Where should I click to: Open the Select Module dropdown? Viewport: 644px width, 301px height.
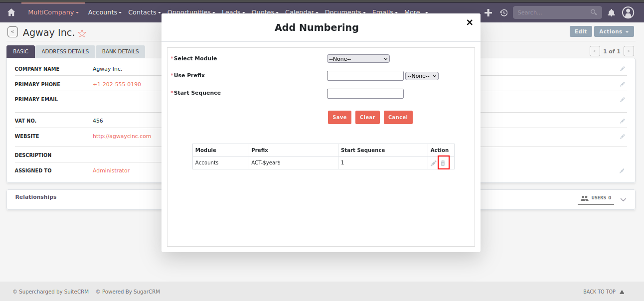tap(358, 59)
